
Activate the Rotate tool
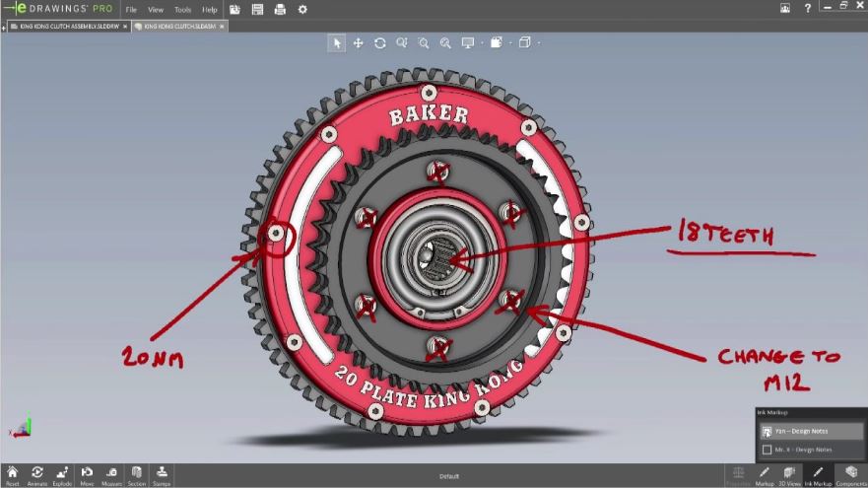pos(379,42)
